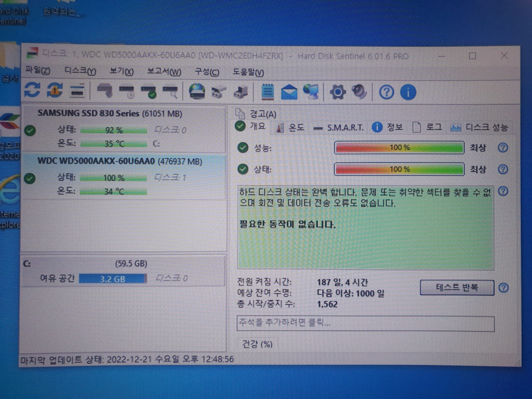This screenshot has height=399, width=532.
Task: Click the speaker sound toolbar icon
Action: 359,92
